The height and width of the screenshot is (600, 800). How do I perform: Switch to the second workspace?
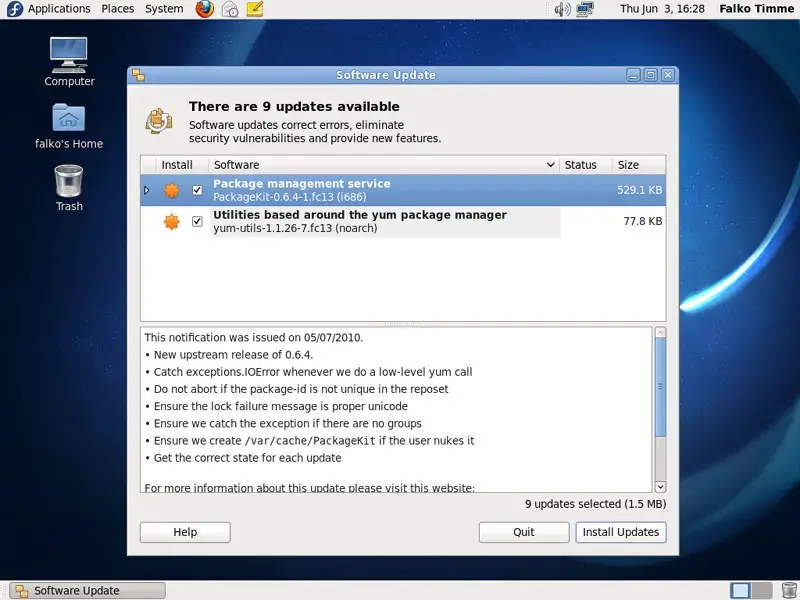[x=762, y=590]
